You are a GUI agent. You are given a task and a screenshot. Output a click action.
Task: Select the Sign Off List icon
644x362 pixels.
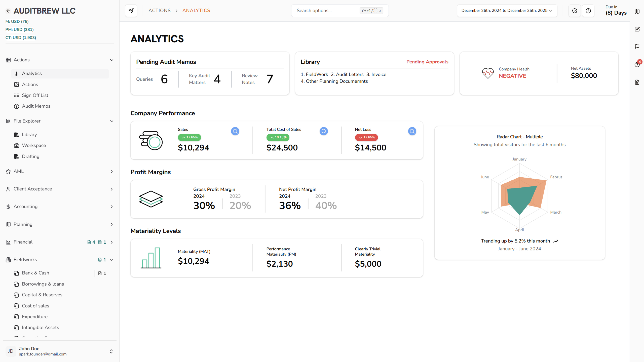tap(17, 95)
